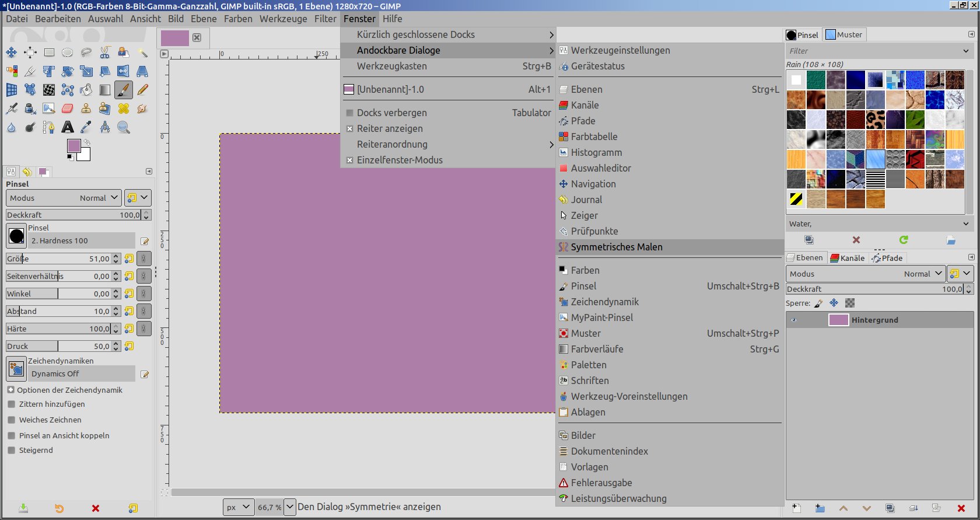
Task: Open the layer Modus dropdown in Ebenen
Action: coord(866,274)
